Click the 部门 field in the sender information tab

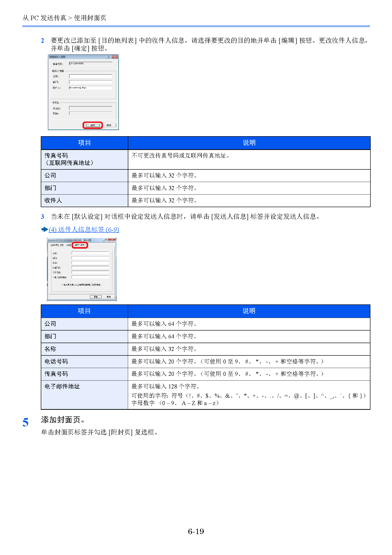(x=90, y=258)
